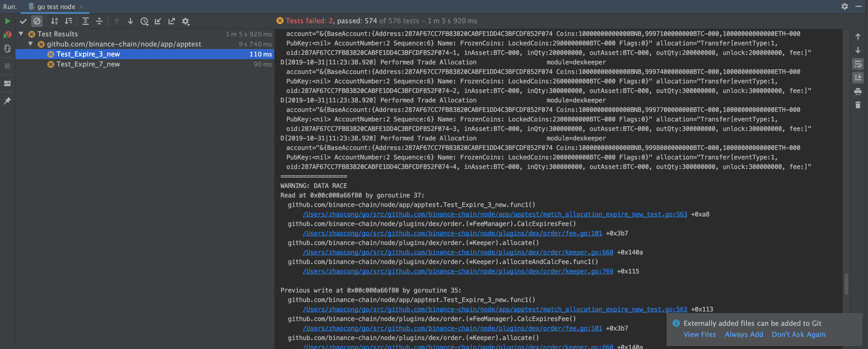Toggle show passed tests checkmark

[x=23, y=21]
